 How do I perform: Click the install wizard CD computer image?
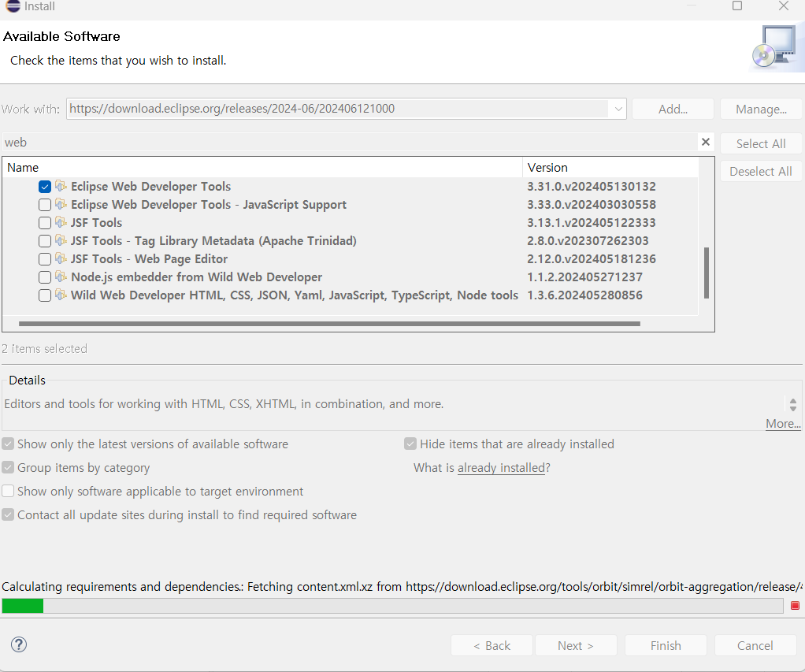tap(776, 48)
